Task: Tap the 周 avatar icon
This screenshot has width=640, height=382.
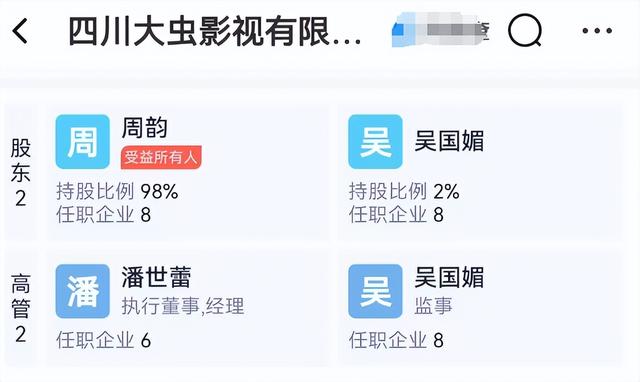Action: coord(83,142)
